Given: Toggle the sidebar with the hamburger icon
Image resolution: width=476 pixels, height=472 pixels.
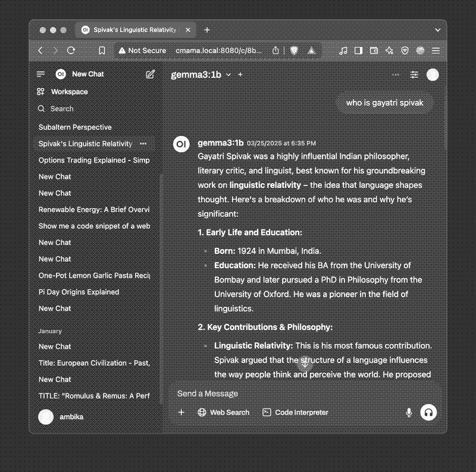Looking at the screenshot, I should point(40,74).
